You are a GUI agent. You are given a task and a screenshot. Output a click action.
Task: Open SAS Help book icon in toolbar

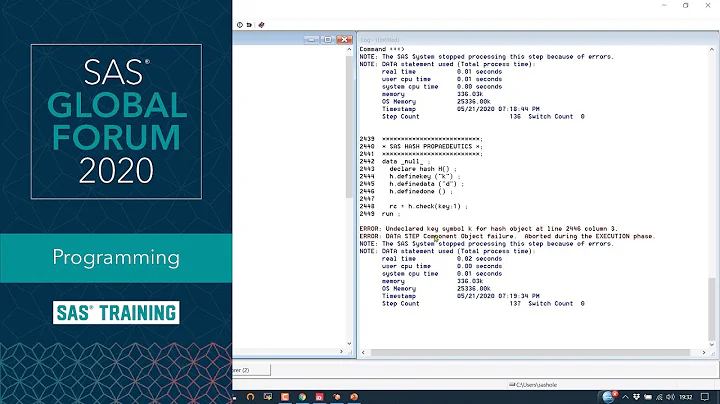click(261, 25)
